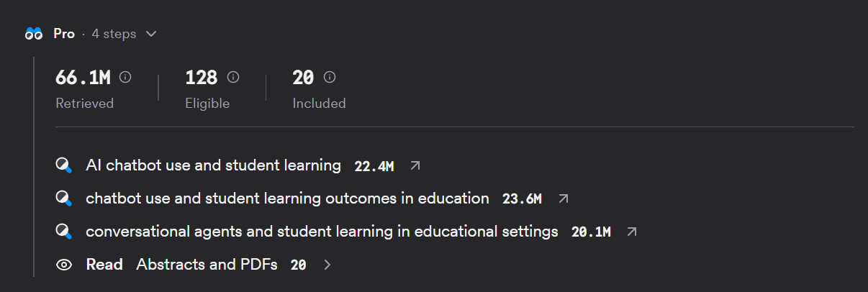Click info icon next to 66.1M Retrieved
The height and width of the screenshot is (292, 868).
click(x=125, y=77)
